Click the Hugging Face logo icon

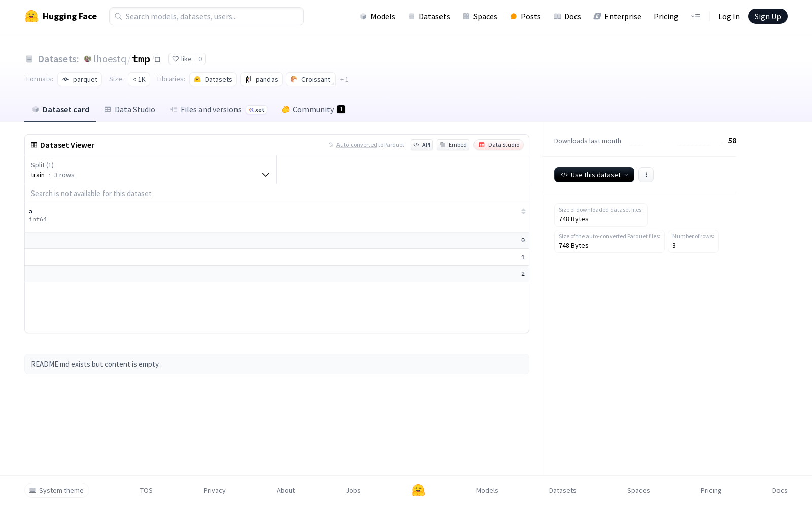tap(31, 16)
